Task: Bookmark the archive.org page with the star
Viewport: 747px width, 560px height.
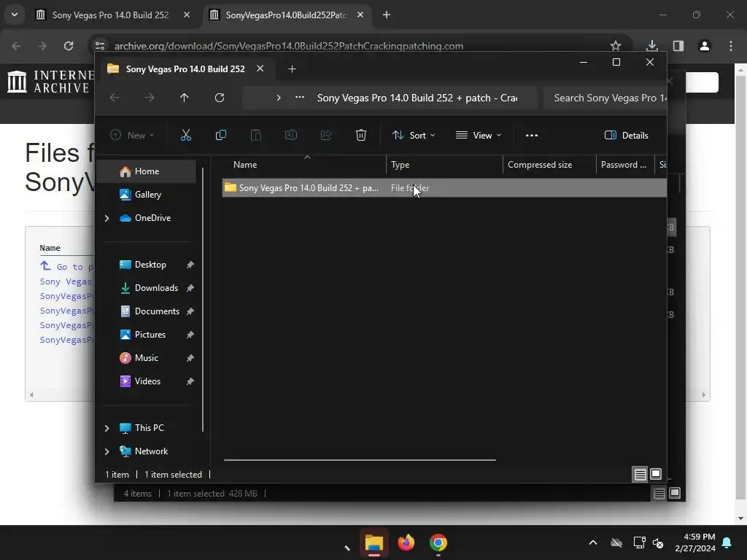Action: [x=616, y=46]
